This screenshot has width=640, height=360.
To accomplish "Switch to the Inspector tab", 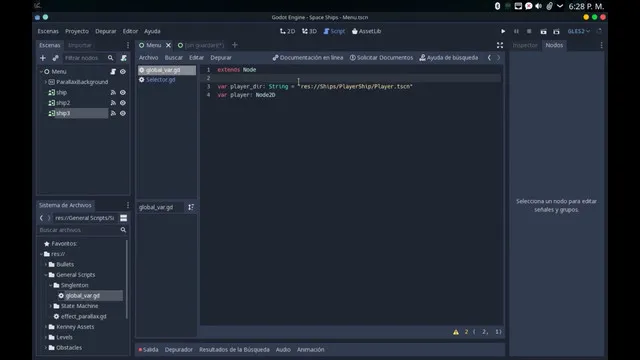I will click(525, 45).
